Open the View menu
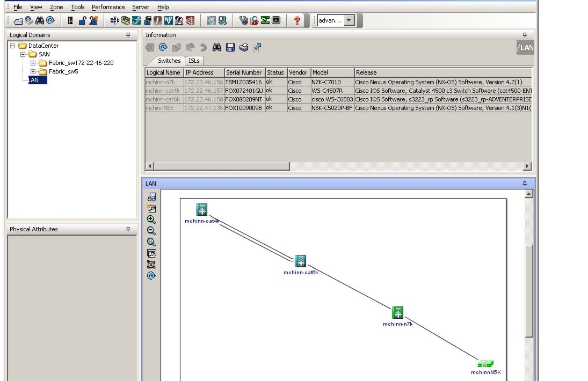588x381 pixels. click(x=36, y=7)
